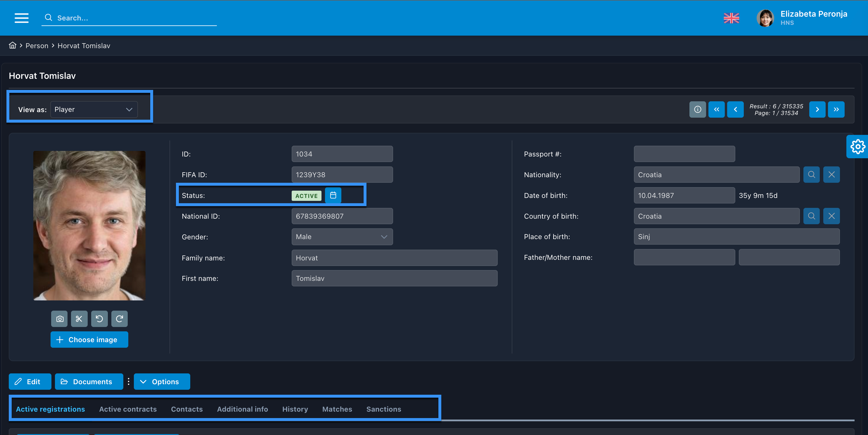Click the Passport number input field
The height and width of the screenshot is (435, 868).
684,154
